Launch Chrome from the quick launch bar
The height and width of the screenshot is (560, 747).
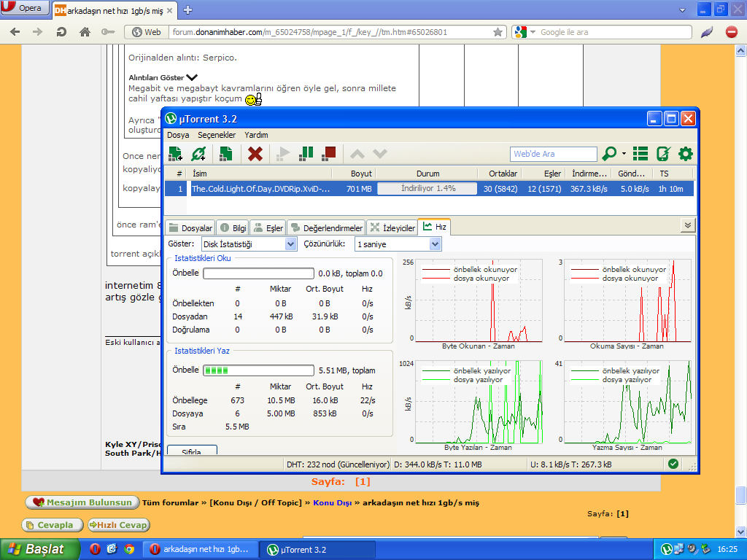(129, 549)
